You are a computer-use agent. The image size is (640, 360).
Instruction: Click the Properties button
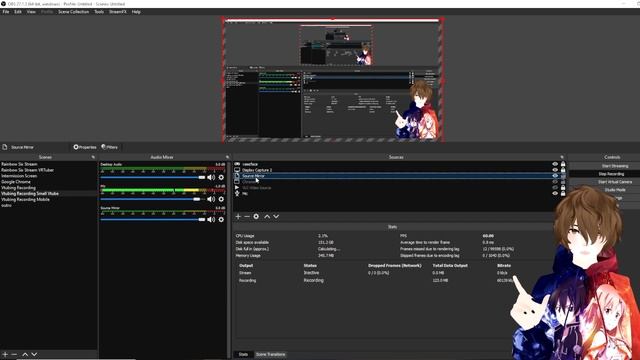tap(85, 147)
